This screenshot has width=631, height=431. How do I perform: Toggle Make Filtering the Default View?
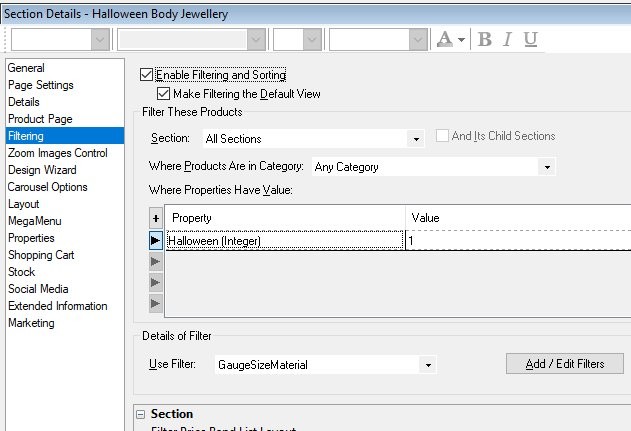click(x=165, y=93)
